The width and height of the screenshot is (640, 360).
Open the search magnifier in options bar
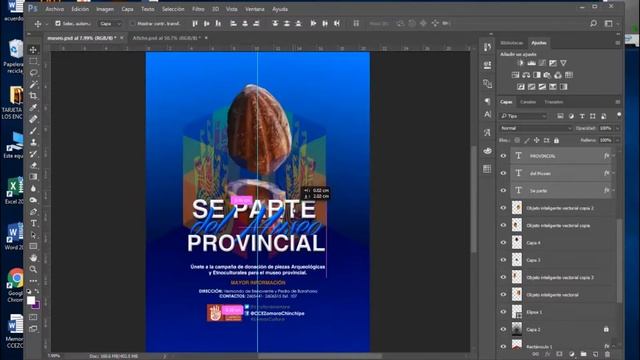click(x=593, y=24)
